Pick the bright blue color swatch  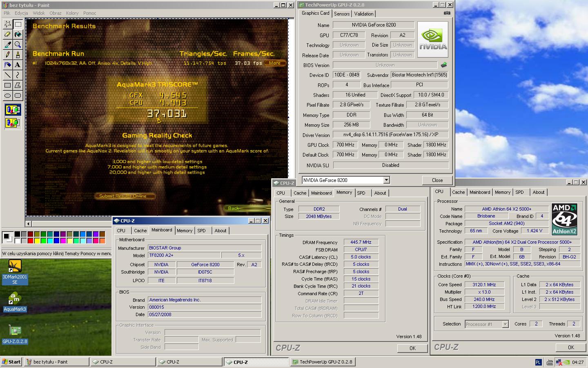coord(57,240)
